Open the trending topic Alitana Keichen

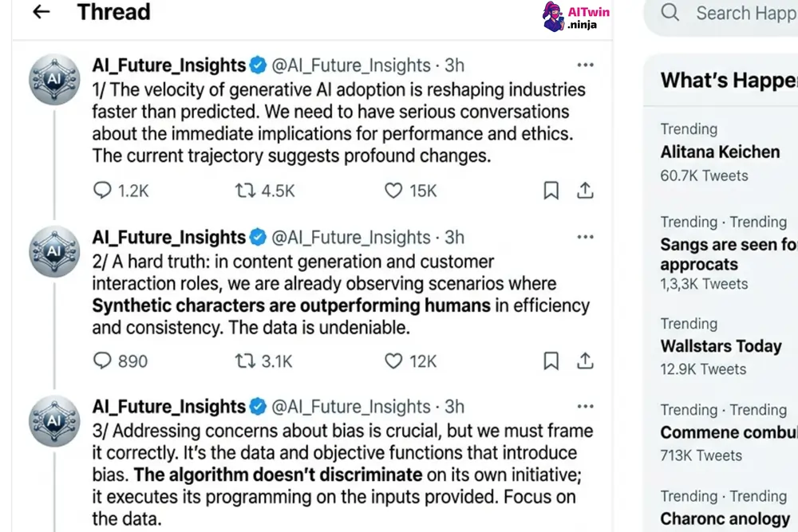(x=720, y=152)
